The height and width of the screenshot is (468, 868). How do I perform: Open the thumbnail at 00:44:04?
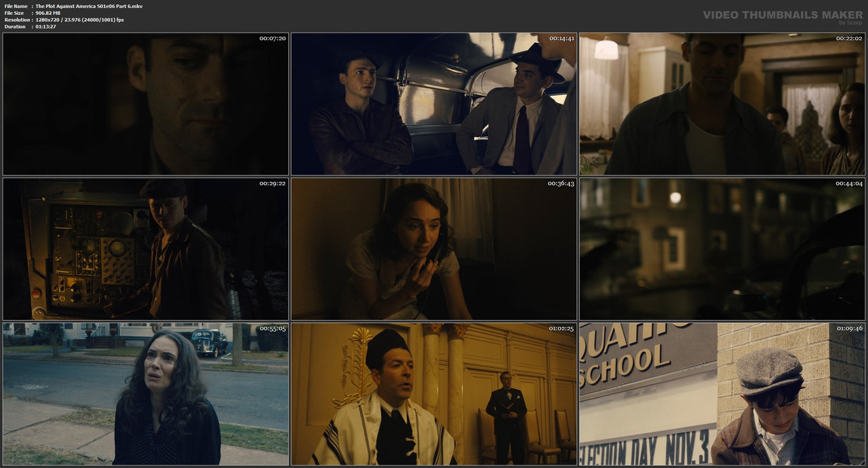[722, 249]
